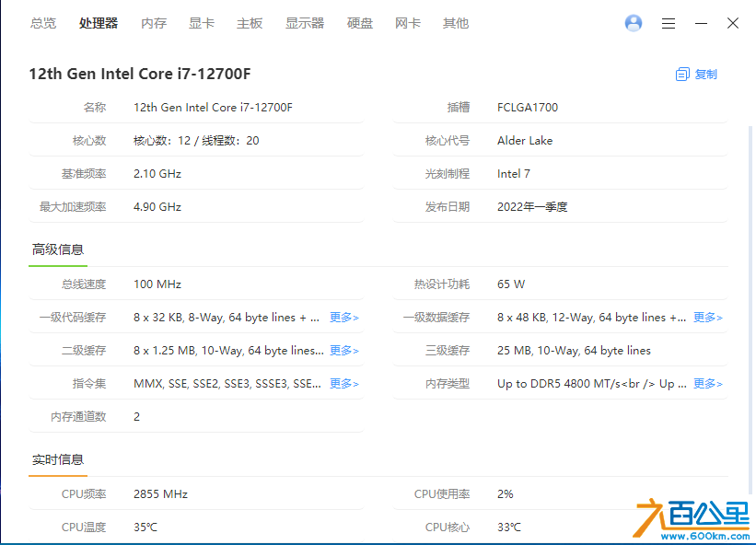Open the 内存 tab

[x=154, y=23]
